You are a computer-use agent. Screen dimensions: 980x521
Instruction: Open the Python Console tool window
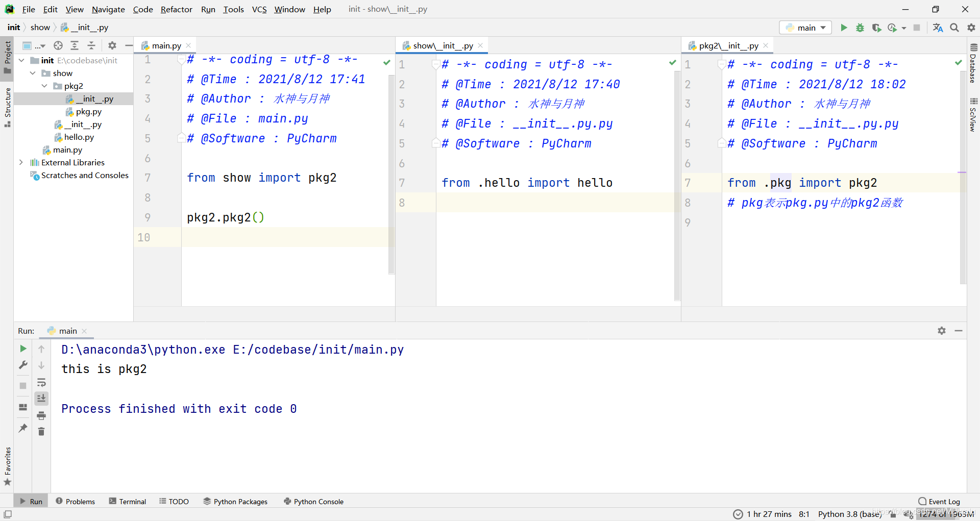pyautogui.click(x=313, y=502)
